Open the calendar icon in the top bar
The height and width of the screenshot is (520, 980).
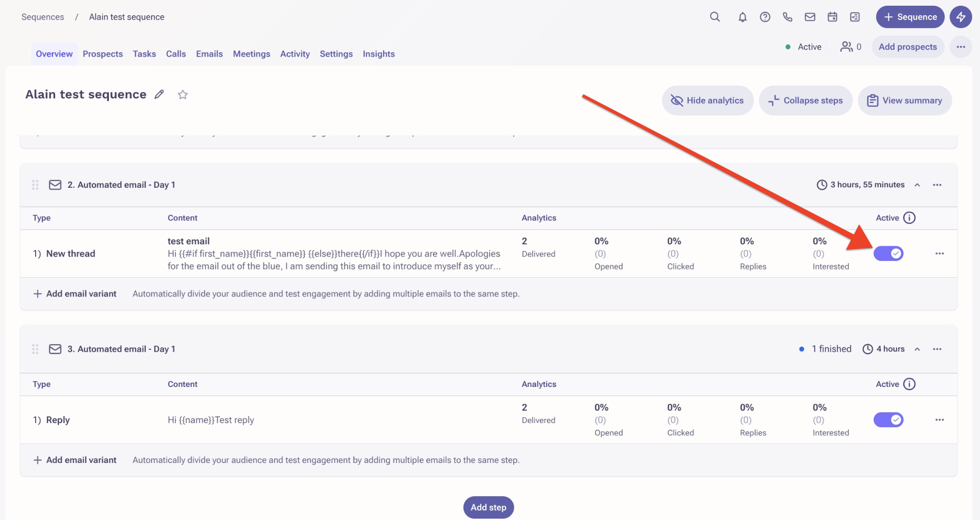[x=832, y=17]
